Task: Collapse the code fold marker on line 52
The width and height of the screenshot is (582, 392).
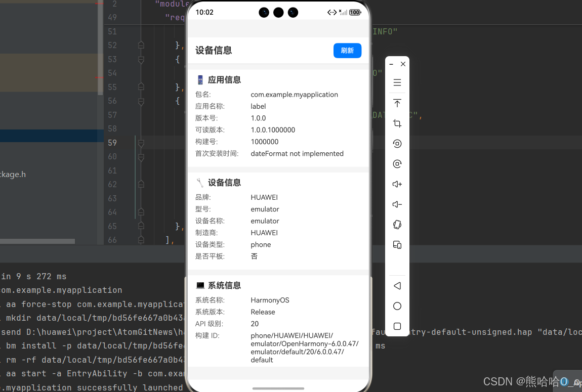Action: pos(141,45)
